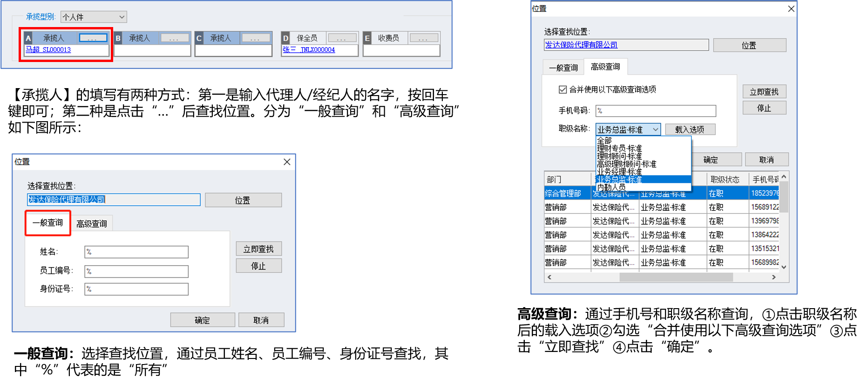Click the 姓名 input field
This screenshot has width=868, height=386.
click(136, 252)
